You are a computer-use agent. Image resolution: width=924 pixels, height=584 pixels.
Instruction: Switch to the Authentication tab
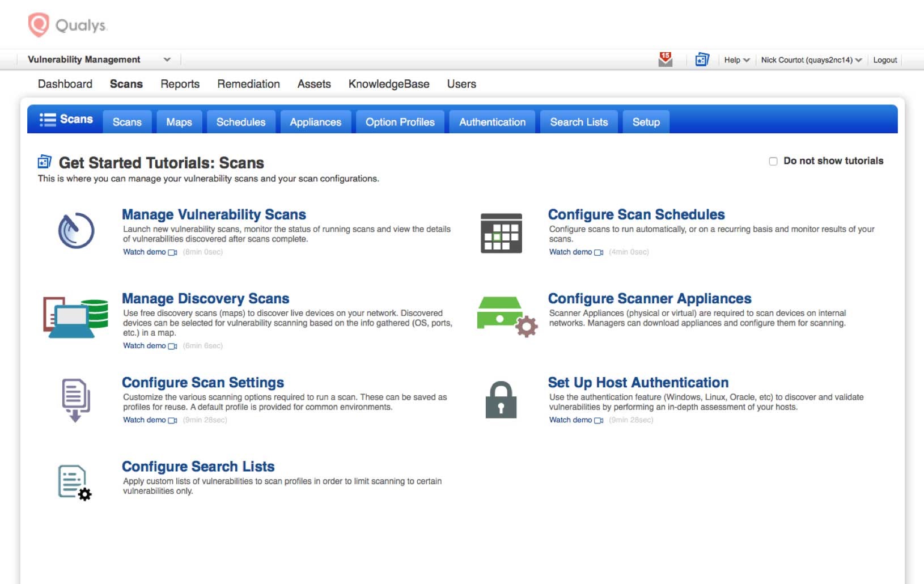pos(493,122)
